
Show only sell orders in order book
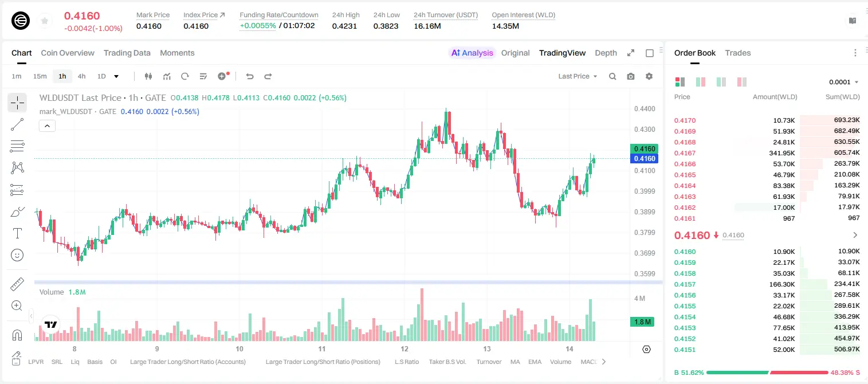tap(742, 82)
